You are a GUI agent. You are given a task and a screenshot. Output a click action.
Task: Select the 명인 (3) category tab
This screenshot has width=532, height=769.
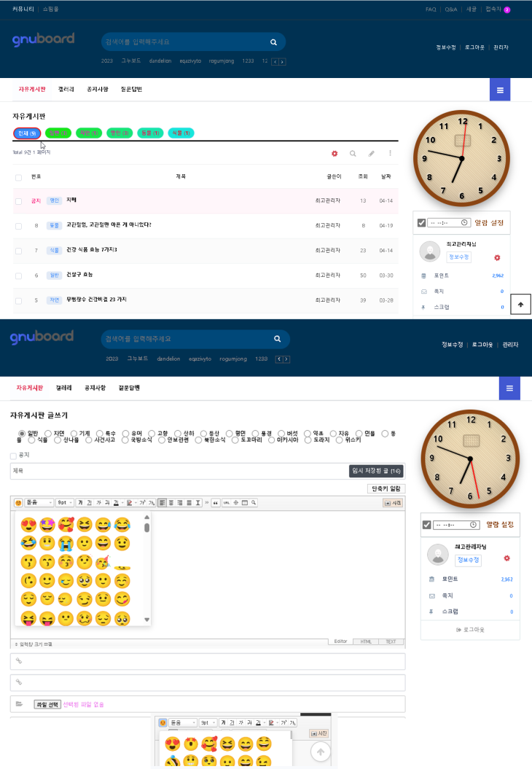point(120,133)
